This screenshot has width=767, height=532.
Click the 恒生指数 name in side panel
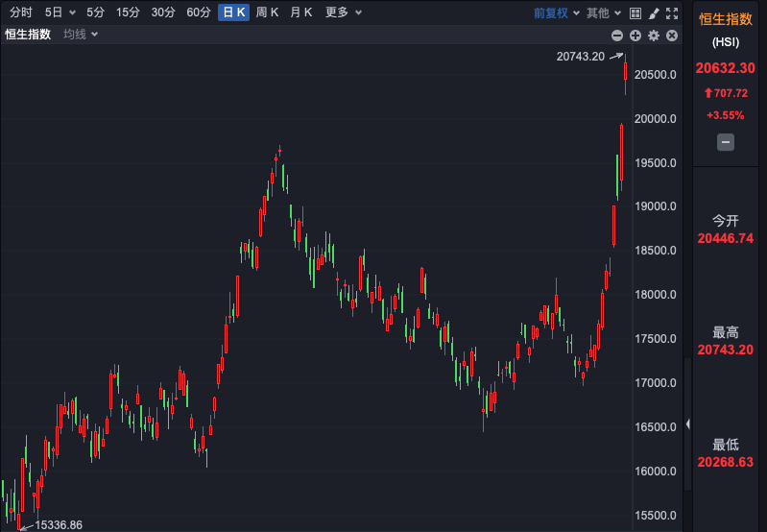pos(726,19)
